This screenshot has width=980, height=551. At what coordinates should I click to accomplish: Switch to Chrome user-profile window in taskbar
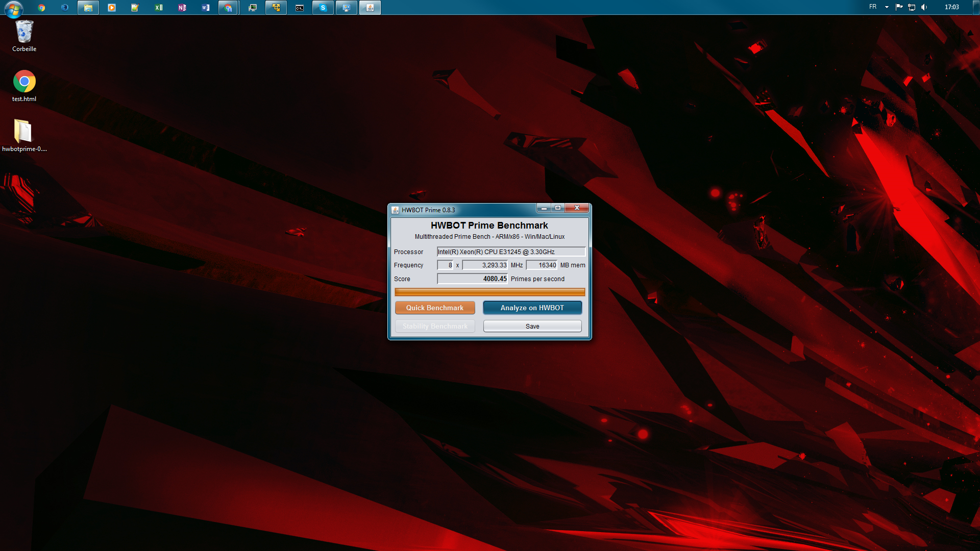pyautogui.click(x=228, y=8)
